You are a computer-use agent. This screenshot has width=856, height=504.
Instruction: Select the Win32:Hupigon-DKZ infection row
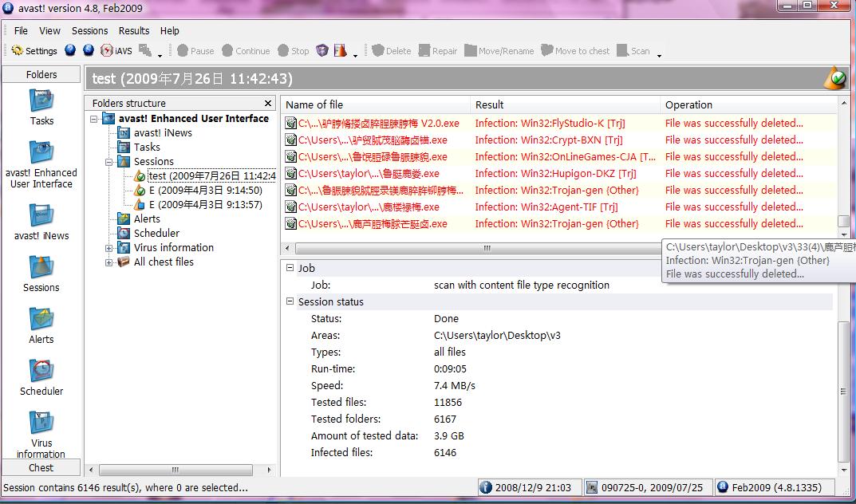[x=559, y=174]
